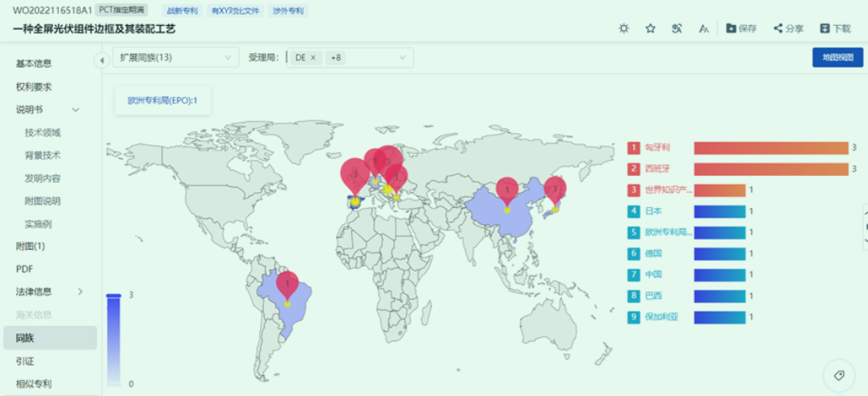Viewport: 868px width, 396px height.
Task: Collapse the left sidebar with the arrow button
Action: [x=102, y=60]
